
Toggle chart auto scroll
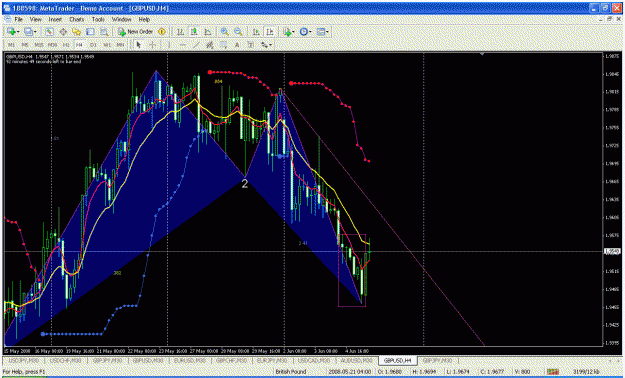point(256,32)
